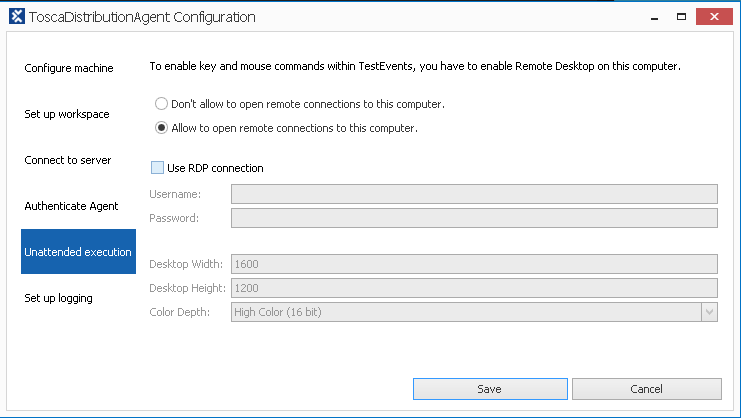
Task: Open the Configure machine section
Action: [x=69, y=68]
